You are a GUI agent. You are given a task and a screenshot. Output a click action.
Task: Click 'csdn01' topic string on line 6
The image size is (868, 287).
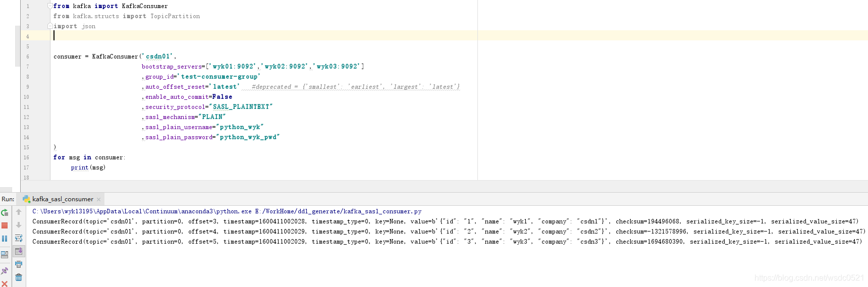coord(157,56)
